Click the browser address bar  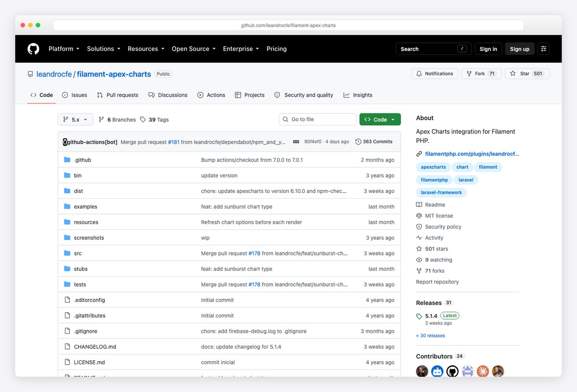click(288, 25)
